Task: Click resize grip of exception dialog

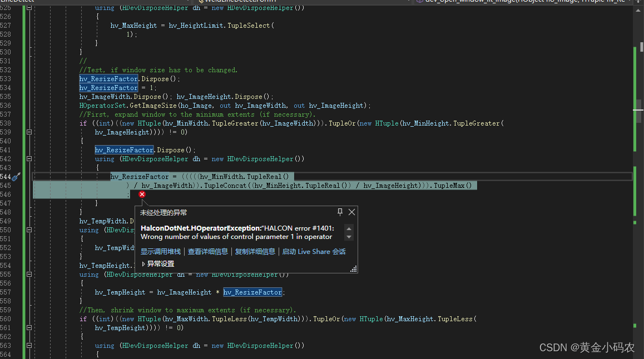Action: tap(353, 269)
